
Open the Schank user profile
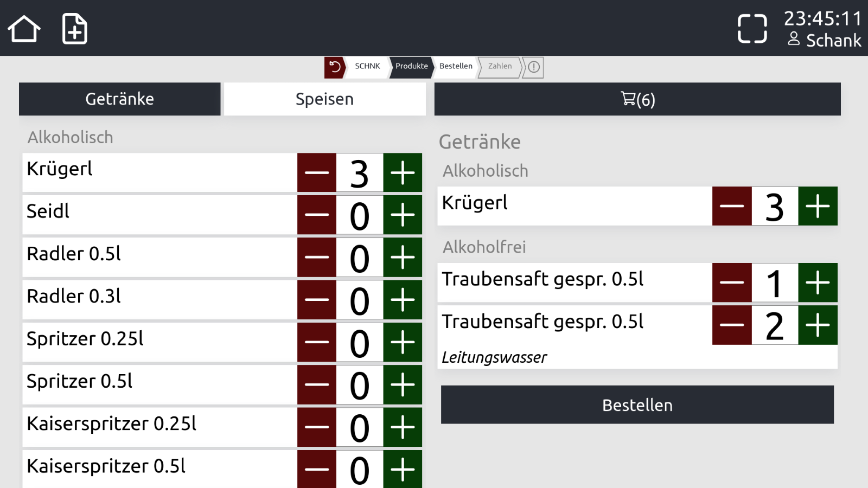pyautogui.click(x=825, y=41)
